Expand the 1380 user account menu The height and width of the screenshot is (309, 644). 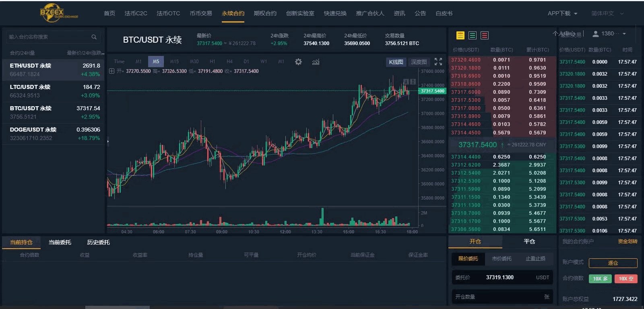[x=609, y=34]
